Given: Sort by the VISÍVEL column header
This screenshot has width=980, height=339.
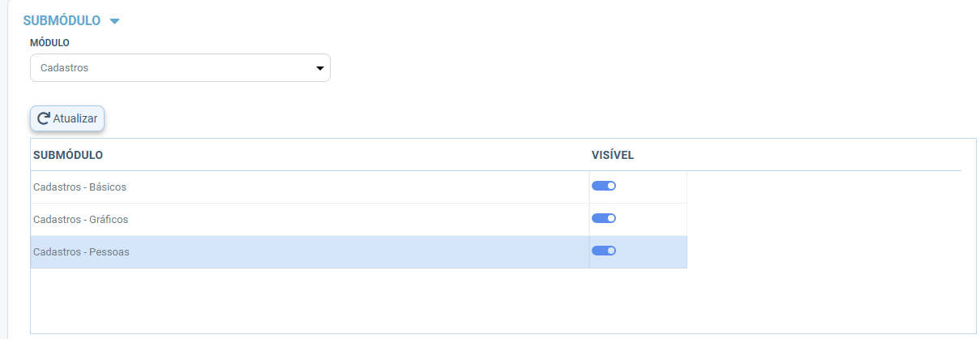Looking at the screenshot, I should tap(613, 154).
